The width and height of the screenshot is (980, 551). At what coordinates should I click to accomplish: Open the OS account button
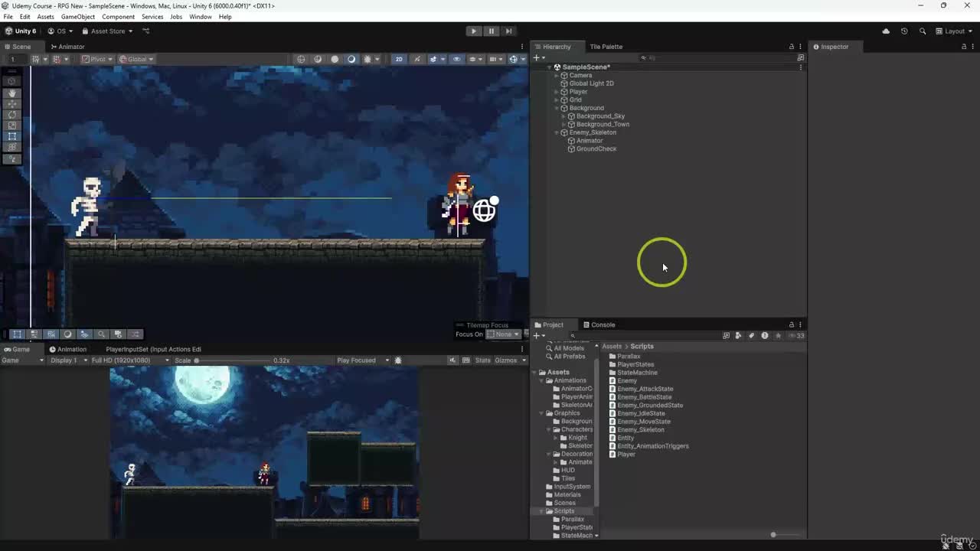point(60,31)
